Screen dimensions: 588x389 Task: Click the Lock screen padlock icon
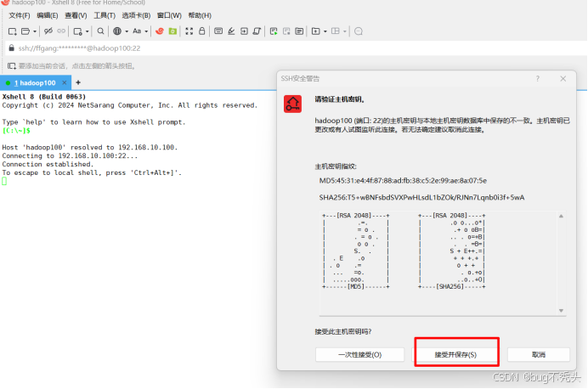coord(201,31)
